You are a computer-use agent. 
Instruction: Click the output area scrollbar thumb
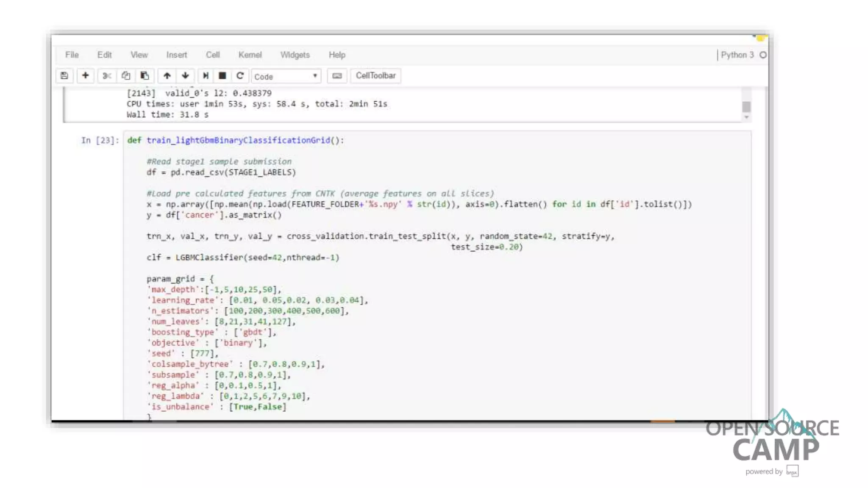point(746,106)
